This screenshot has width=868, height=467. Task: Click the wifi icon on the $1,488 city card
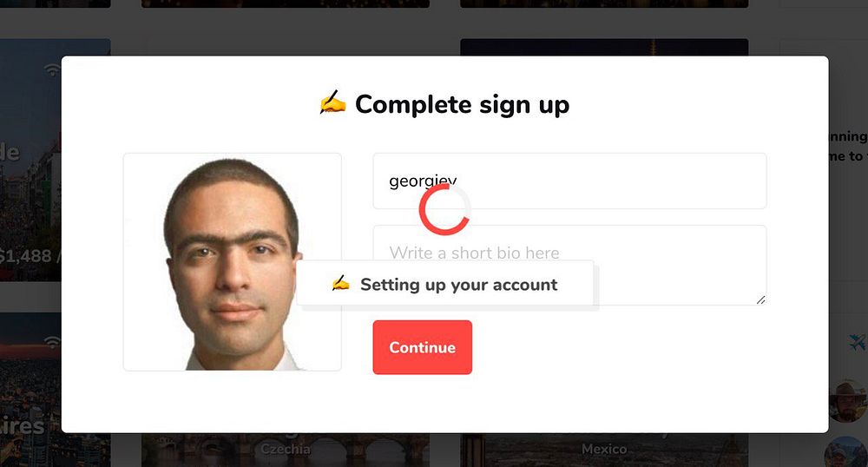point(53,69)
